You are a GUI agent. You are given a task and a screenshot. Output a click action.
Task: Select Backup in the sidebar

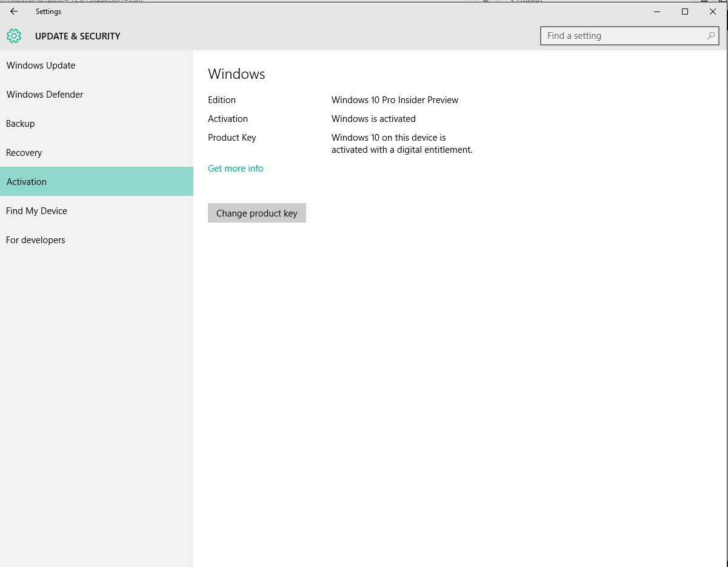pos(97,124)
